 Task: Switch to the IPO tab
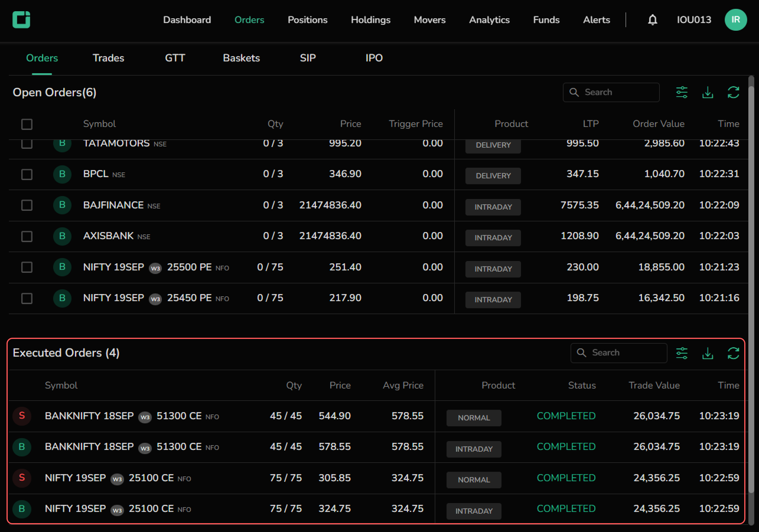pyautogui.click(x=374, y=58)
